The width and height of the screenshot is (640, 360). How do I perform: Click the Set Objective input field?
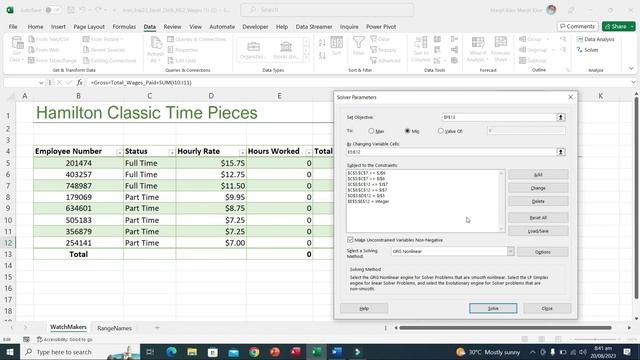tap(499, 117)
